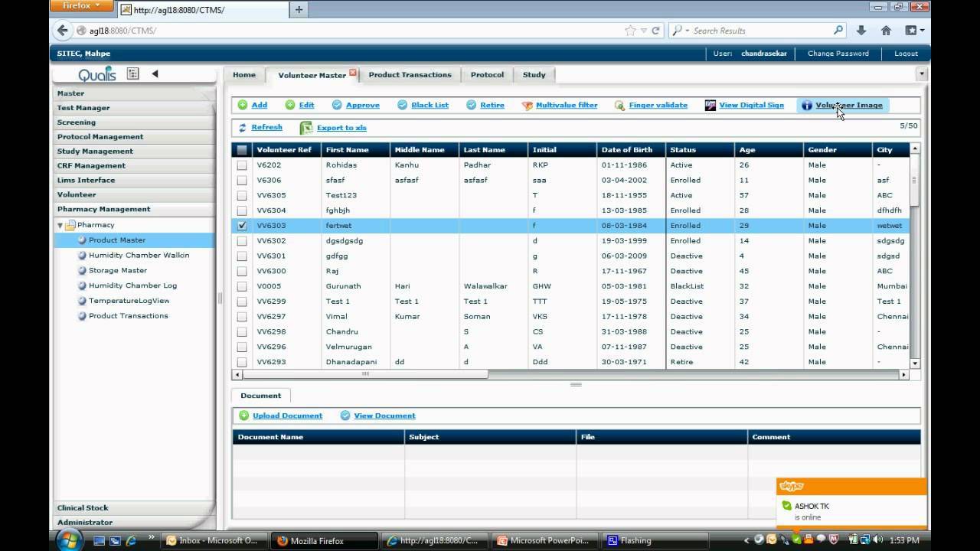Click the View Document link
This screenshot has width=980, height=551.
[x=383, y=415]
